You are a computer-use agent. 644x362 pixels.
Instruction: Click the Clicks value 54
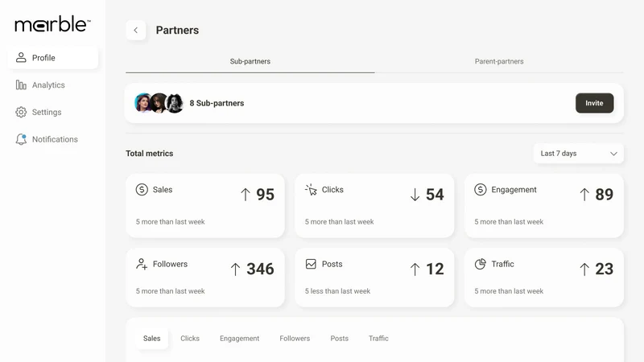[x=435, y=195]
